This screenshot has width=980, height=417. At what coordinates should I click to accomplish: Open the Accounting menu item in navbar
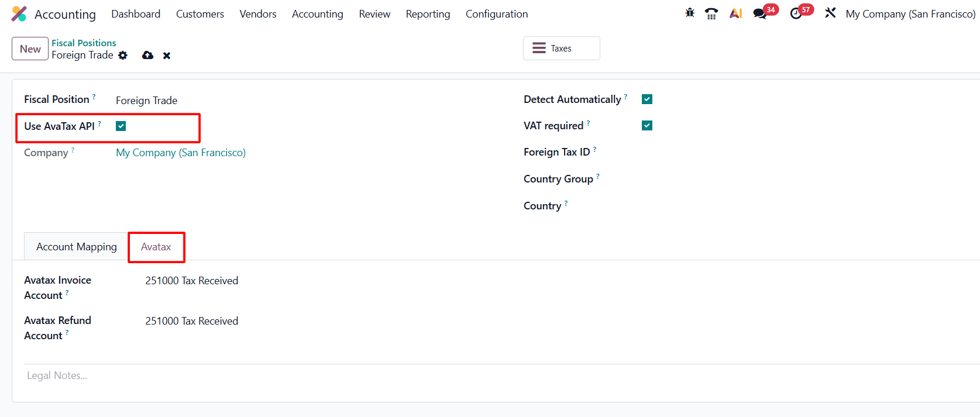(x=318, y=14)
